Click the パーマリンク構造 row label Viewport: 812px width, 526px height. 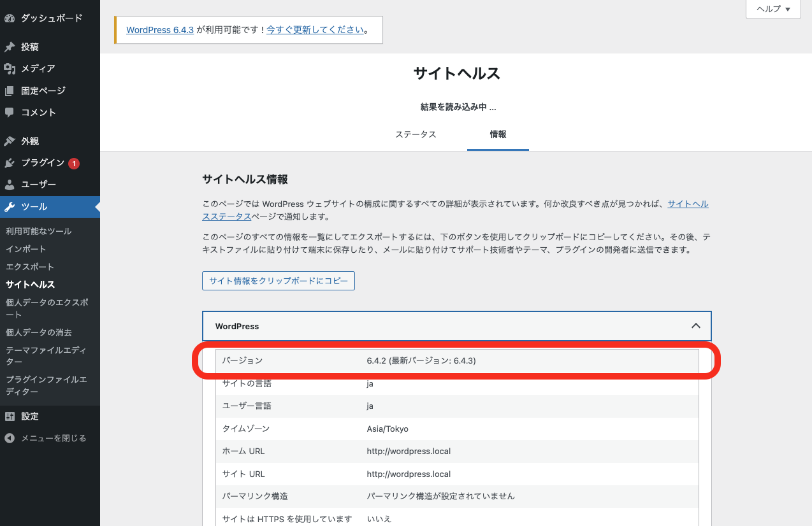[x=255, y=496]
